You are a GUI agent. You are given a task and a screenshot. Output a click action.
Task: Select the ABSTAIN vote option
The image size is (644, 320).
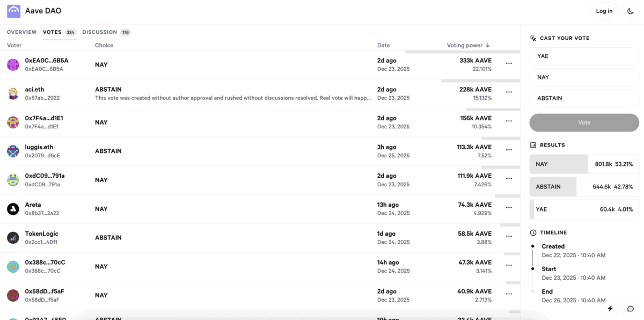click(x=584, y=98)
